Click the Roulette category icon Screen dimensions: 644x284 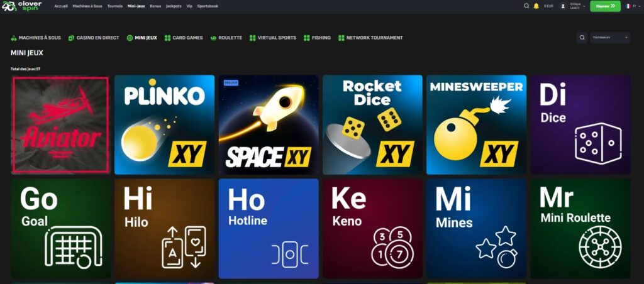click(213, 38)
